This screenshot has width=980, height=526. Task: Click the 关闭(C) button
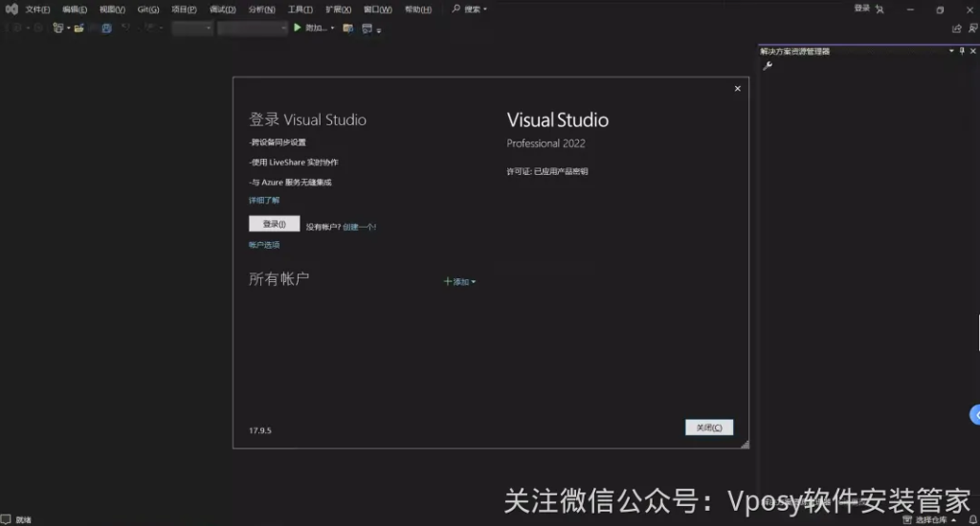tap(709, 427)
